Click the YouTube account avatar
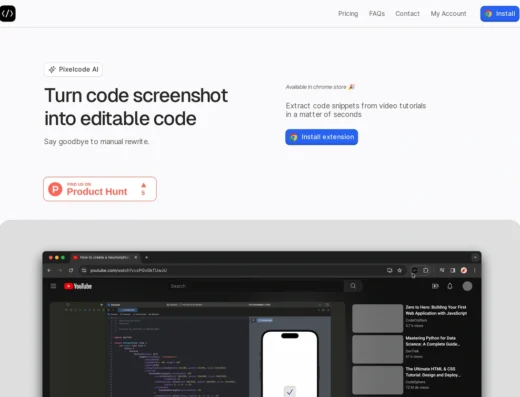Image resolution: width=520 pixels, height=397 pixels. [467, 286]
